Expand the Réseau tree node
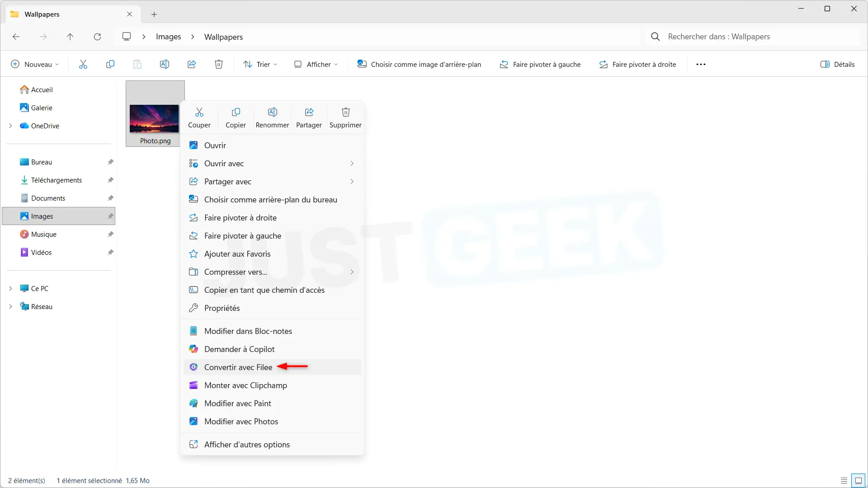Viewport: 868px width, 488px height. tap(10, 306)
